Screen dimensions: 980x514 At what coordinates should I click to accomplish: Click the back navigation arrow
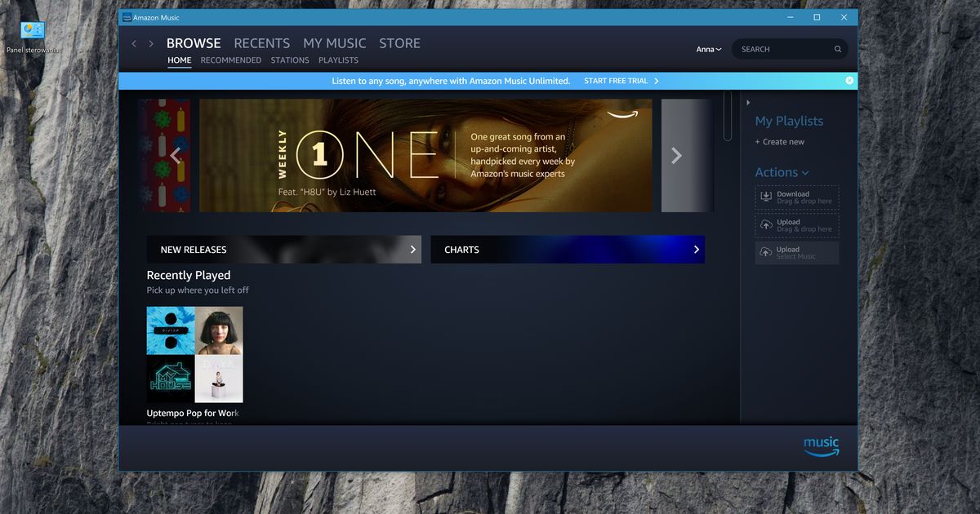pyautogui.click(x=133, y=43)
